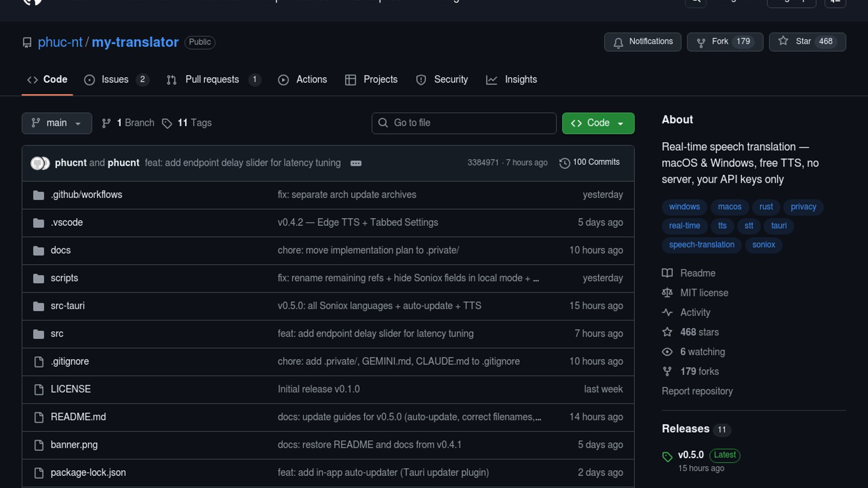The image size is (868, 488).
Task: Click the commit history clock icon
Action: 564,163
